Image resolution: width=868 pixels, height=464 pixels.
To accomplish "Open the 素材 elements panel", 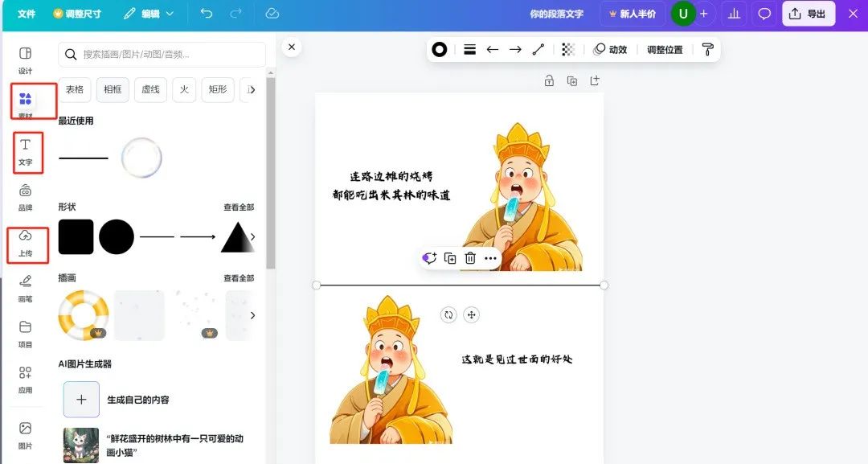I will point(26,105).
